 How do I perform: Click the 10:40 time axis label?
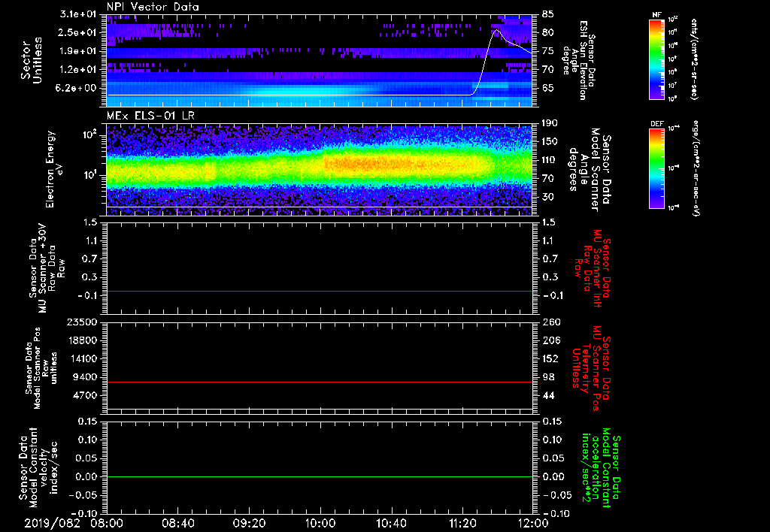(x=392, y=522)
